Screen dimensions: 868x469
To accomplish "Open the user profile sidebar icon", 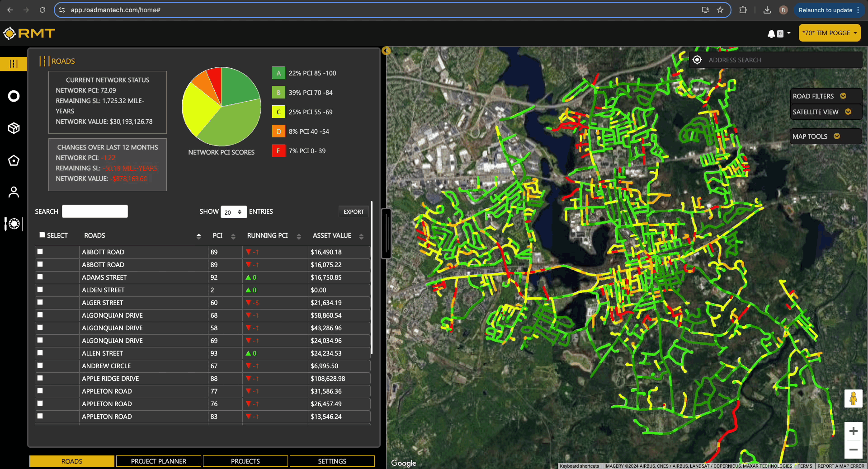I will click(14, 192).
